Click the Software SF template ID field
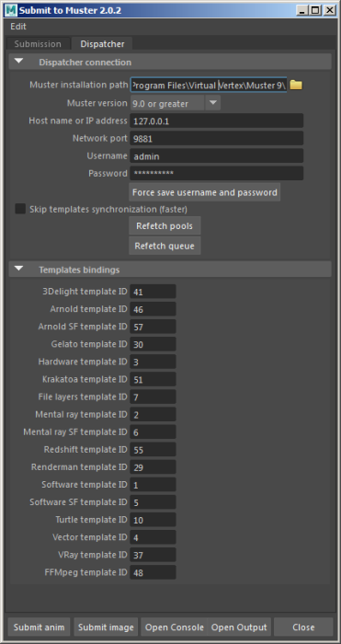The height and width of the screenshot is (644, 341). point(153,502)
